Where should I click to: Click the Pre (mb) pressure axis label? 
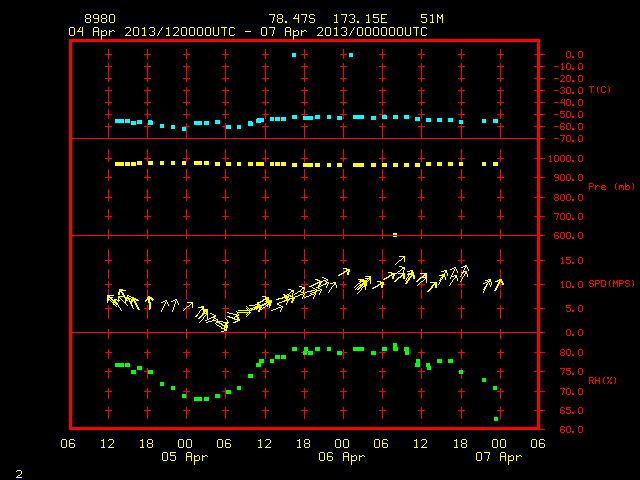611,187
